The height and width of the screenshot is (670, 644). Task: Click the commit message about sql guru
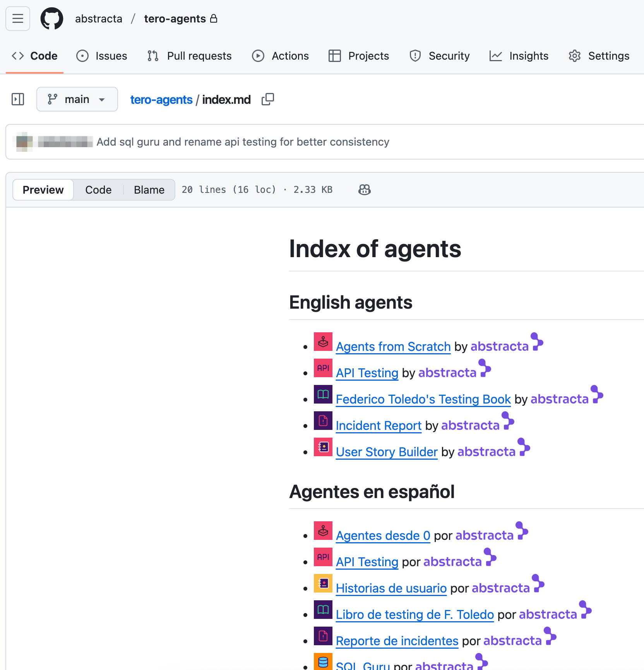tap(243, 142)
